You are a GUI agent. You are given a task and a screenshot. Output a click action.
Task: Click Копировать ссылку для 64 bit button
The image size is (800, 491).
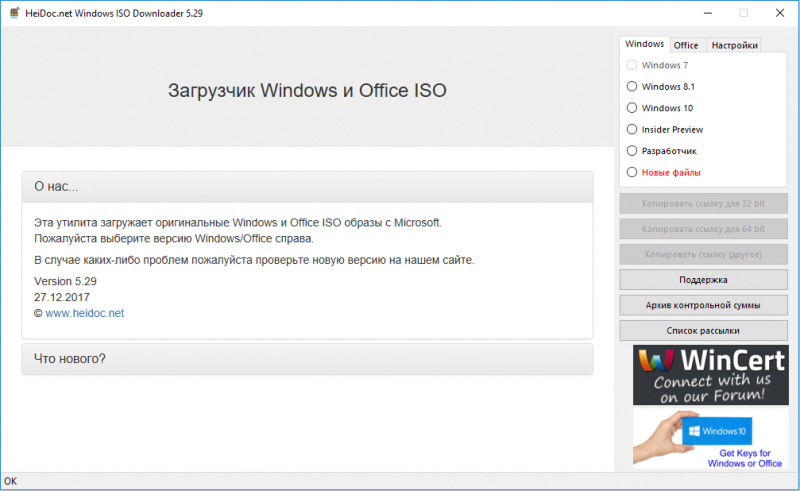pos(704,229)
